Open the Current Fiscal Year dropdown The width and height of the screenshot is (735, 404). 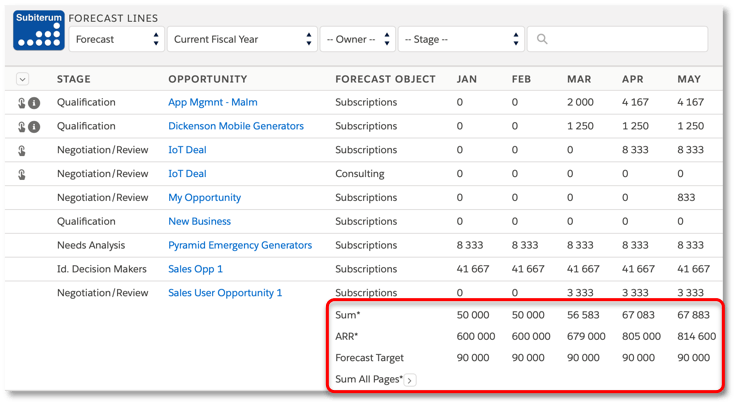[x=242, y=39]
